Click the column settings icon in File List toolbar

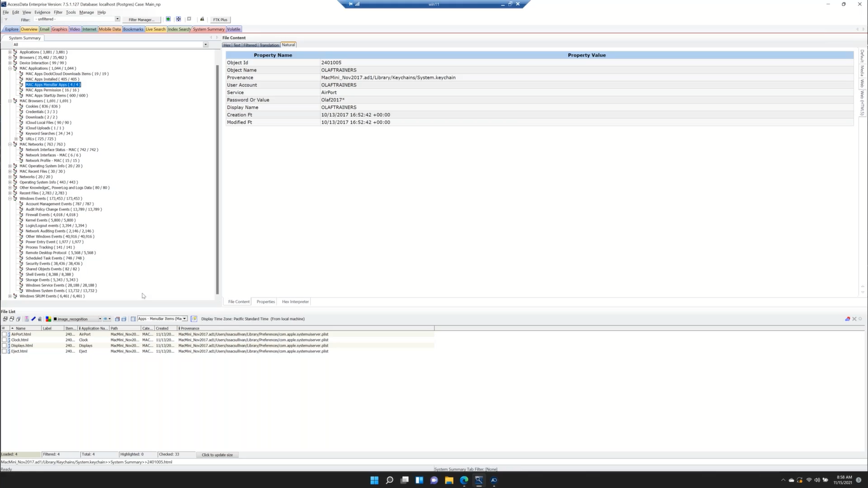click(133, 319)
